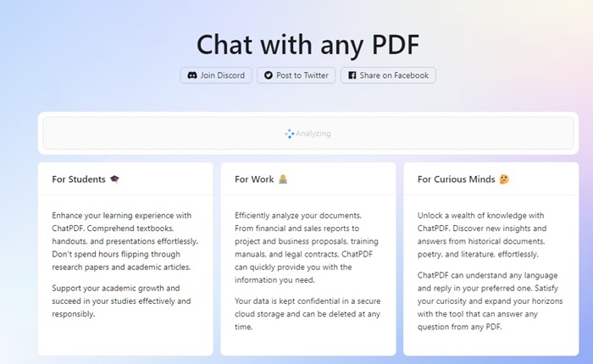
Task: Click the 'Chat with any PDF' heading
Action: (308, 45)
